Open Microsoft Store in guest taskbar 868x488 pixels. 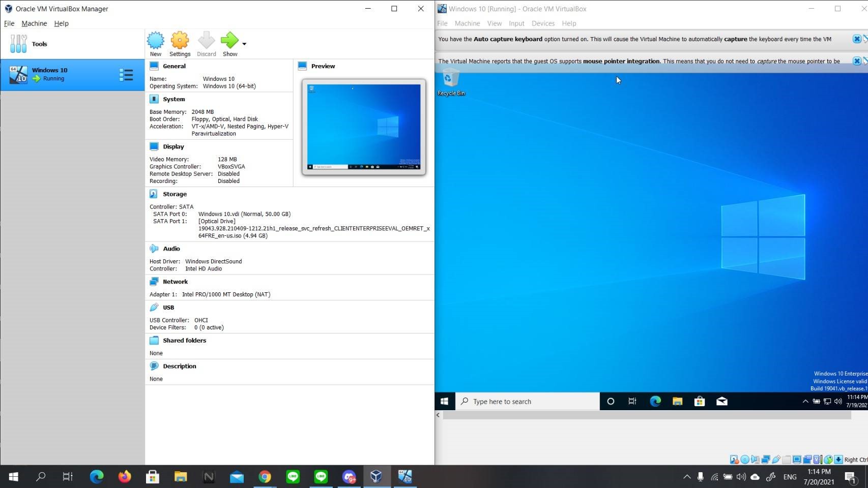pos(700,402)
